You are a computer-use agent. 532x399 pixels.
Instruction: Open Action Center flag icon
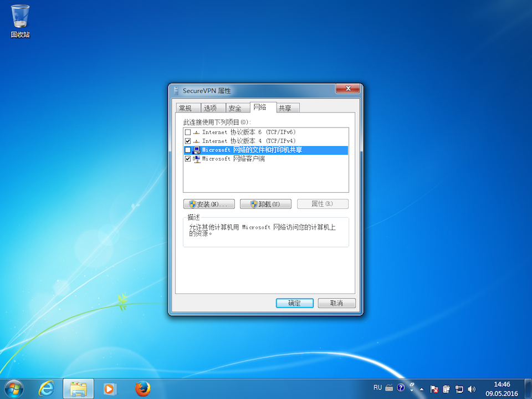(434, 389)
